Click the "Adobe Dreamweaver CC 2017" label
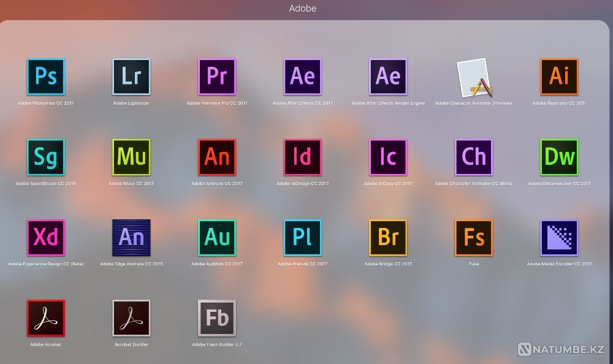The width and height of the screenshot is (613, 364). (560, 183)
